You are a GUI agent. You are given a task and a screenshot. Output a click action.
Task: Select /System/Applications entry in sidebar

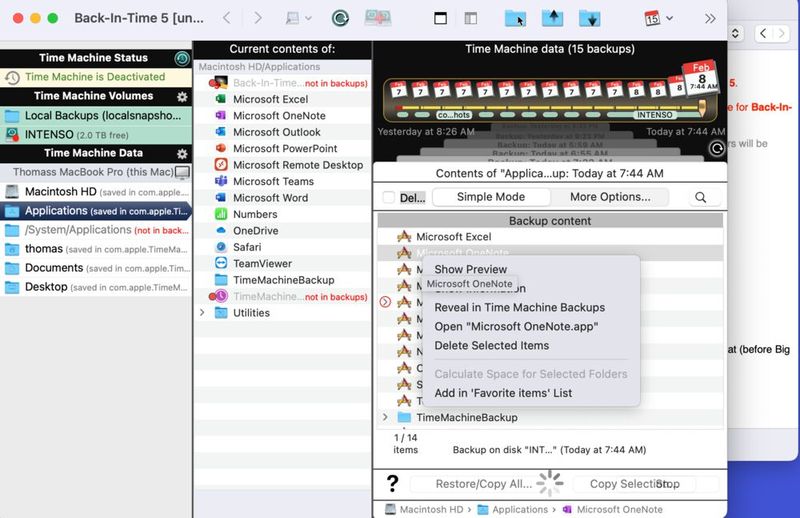pyautogui.click(x=96, y=230)
